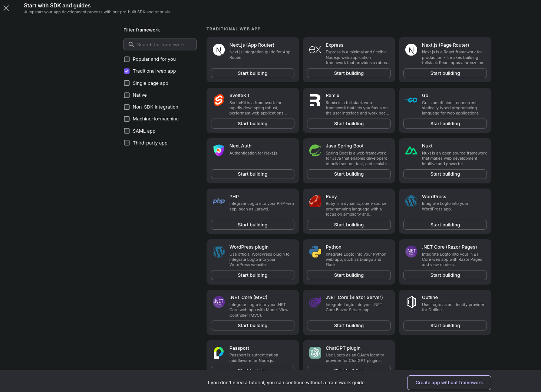541x392 pixels.
Task: Click the Python logo icon
Action: pos(315,252)
